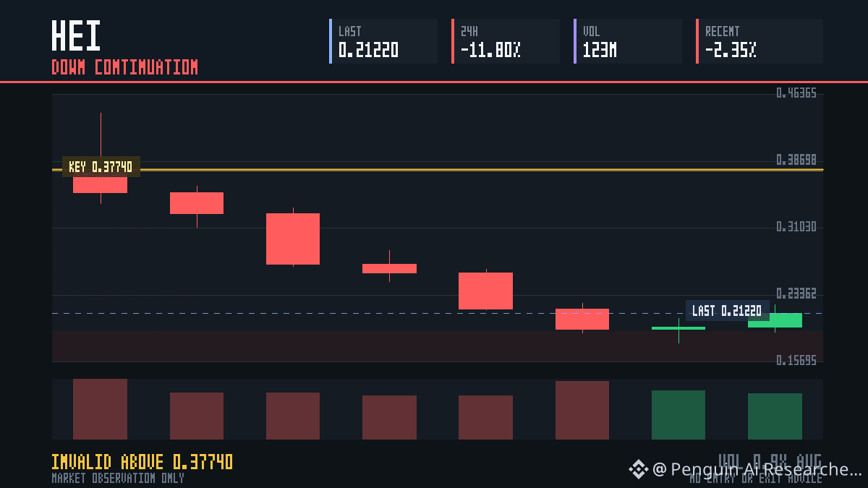Open the LAST 0.21220 stat card
The width and height of the screenshot is (868, 488).
click(x=383, y=41)
